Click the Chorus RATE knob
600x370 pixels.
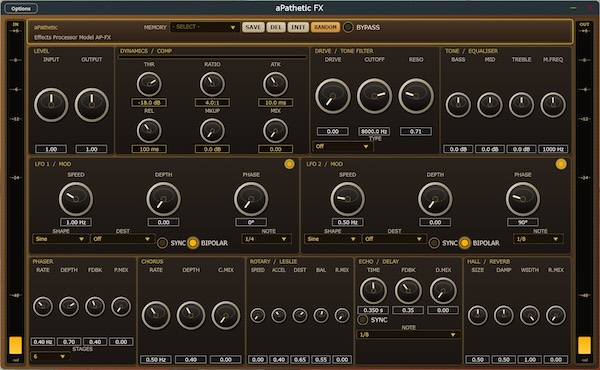[x=156, y=315]
